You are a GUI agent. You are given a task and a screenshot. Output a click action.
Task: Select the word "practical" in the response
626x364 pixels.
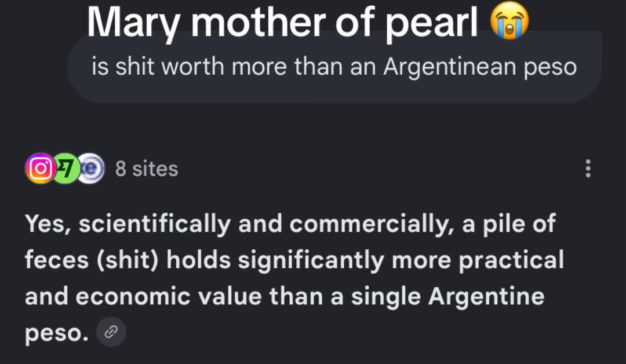point(511,260)
